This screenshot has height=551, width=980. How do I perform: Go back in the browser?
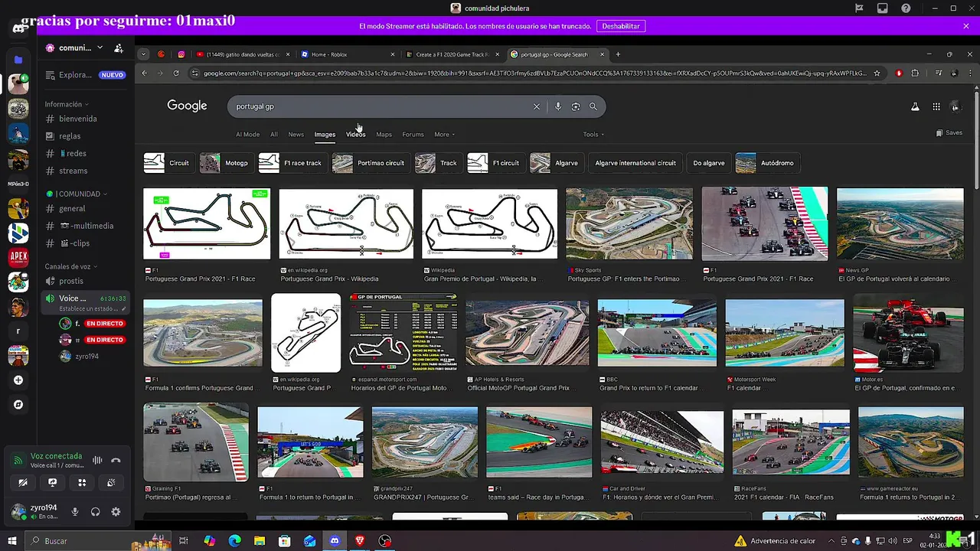pyautogui.click(x=145, y=73)
